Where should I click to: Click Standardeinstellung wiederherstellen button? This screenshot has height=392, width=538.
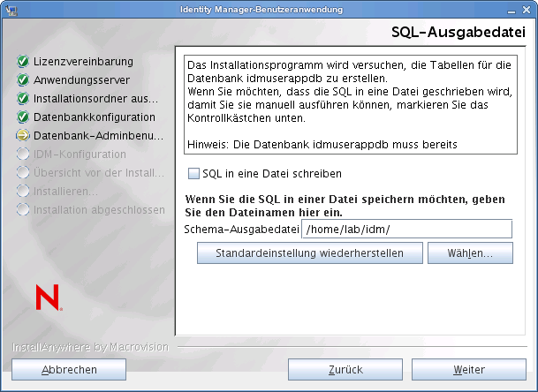coord(310,253)
